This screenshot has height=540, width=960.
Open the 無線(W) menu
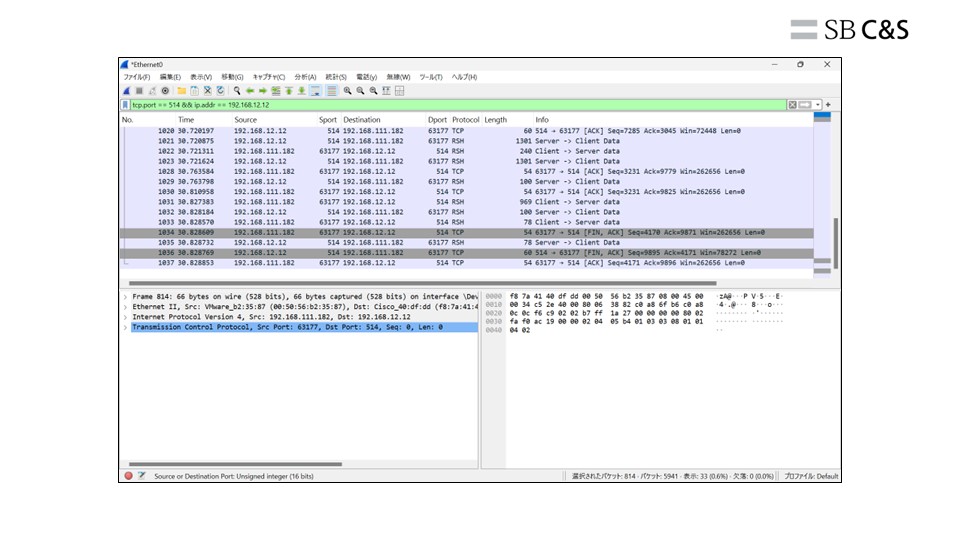(398, 77)
